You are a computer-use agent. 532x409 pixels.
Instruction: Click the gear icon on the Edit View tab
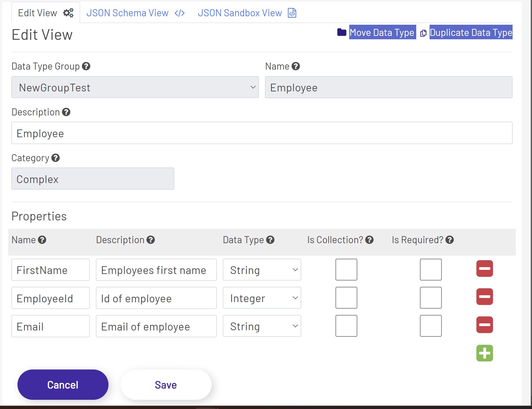[68, 13]
